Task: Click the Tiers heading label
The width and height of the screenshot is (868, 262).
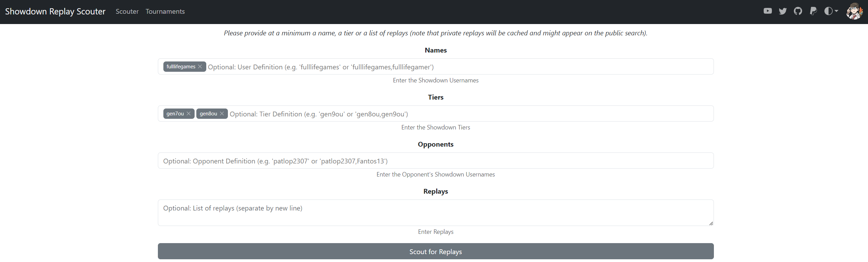Action: pyautogui.click(x=436, y=97)
